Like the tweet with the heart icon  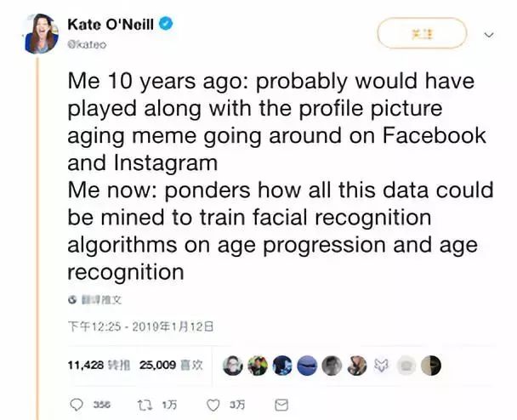[x=213, y=404]
